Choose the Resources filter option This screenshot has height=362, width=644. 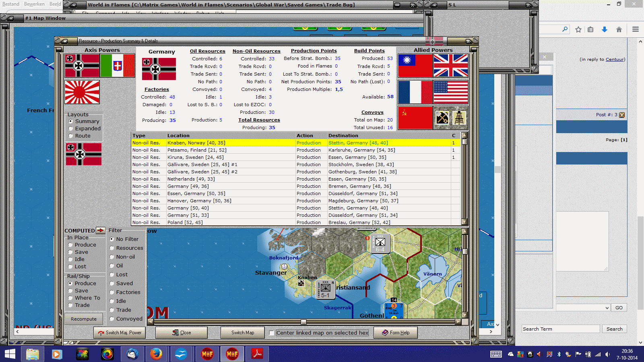coord(126,248)
